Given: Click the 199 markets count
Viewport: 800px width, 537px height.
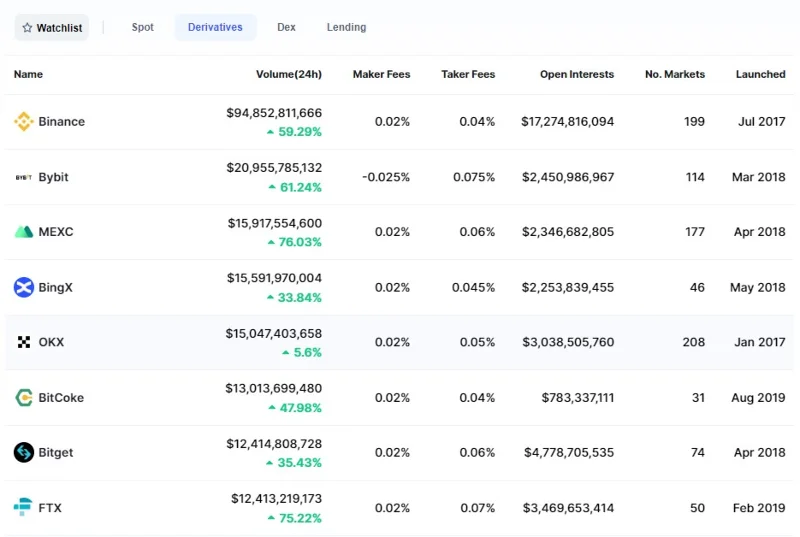Looking at the screenshot, I should coord(694,121).
